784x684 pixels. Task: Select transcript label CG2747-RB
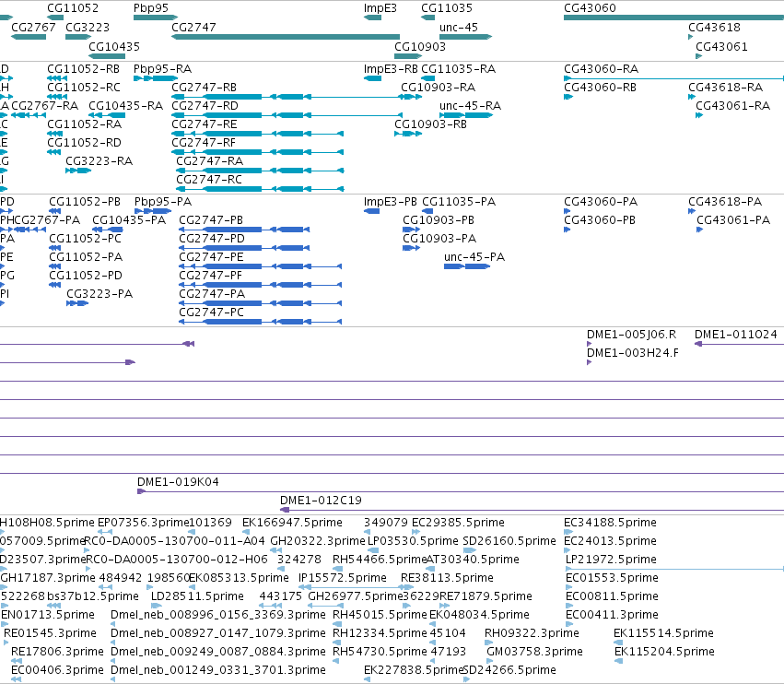pos(204,87)
